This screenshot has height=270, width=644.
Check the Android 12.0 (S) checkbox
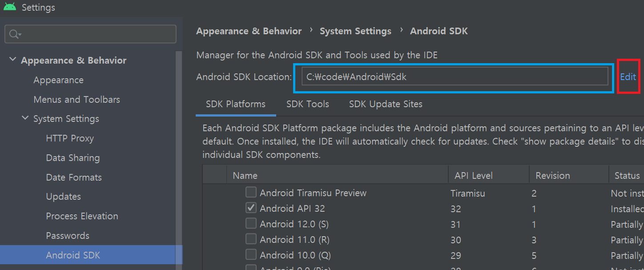(x=251, y=223)
